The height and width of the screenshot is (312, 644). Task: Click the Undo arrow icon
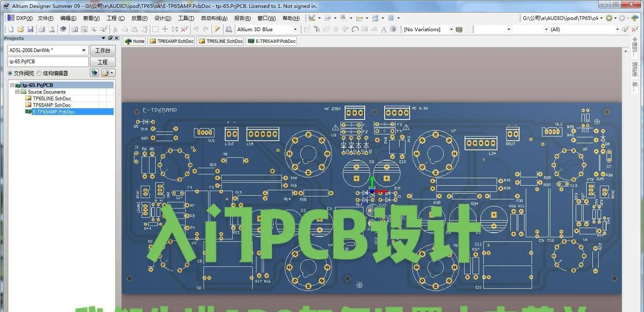coord(195,29)
